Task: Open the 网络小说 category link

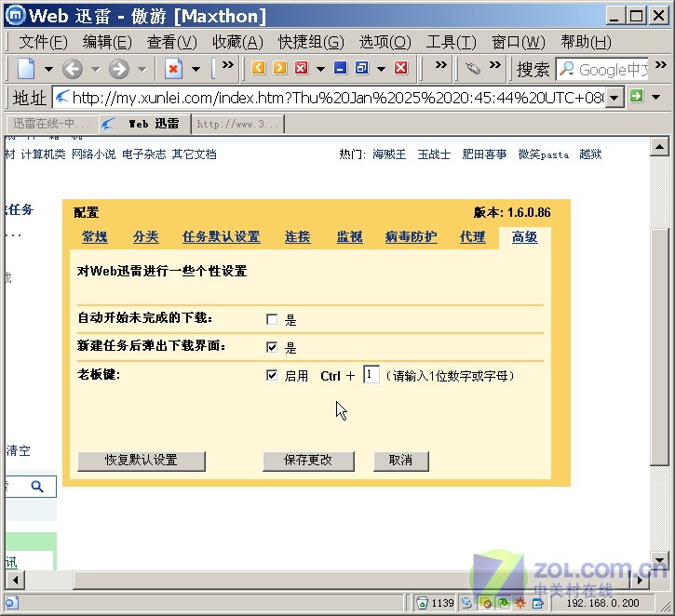Action: 93,154
